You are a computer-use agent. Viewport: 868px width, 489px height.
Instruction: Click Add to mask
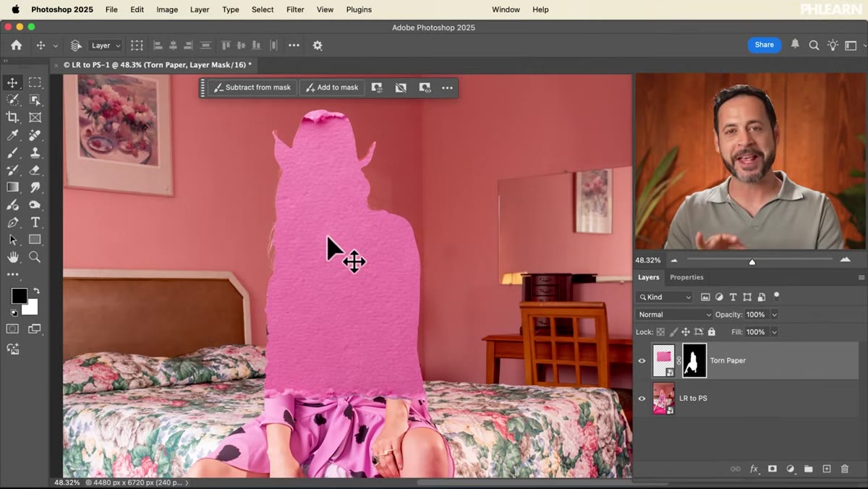point(332,88)
